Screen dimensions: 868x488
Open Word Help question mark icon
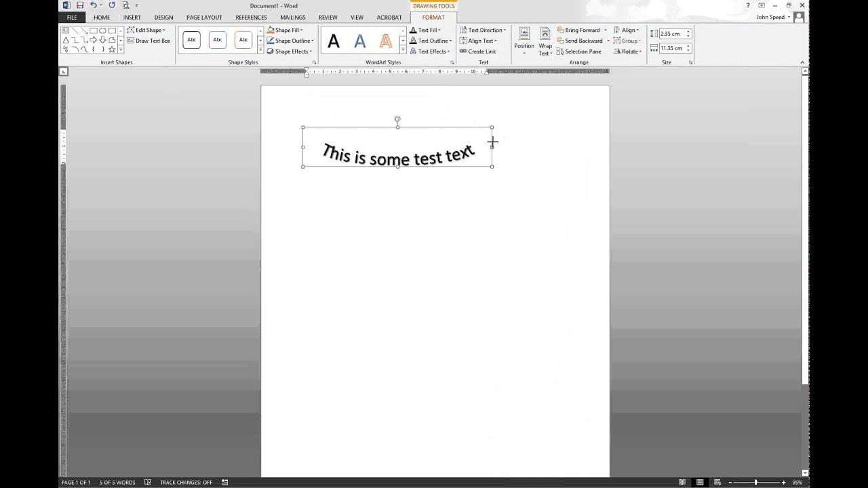[x=748, y=5]
